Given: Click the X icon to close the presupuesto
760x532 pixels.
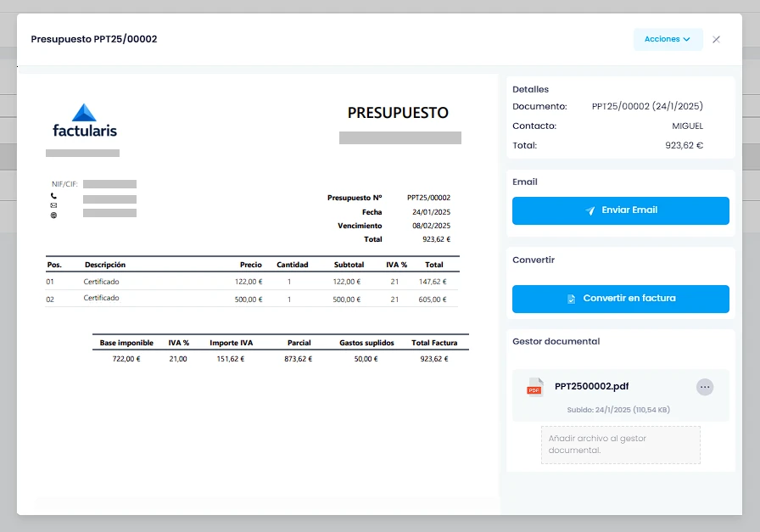Looking at the screenshot, I should click(x=717, y=39).
